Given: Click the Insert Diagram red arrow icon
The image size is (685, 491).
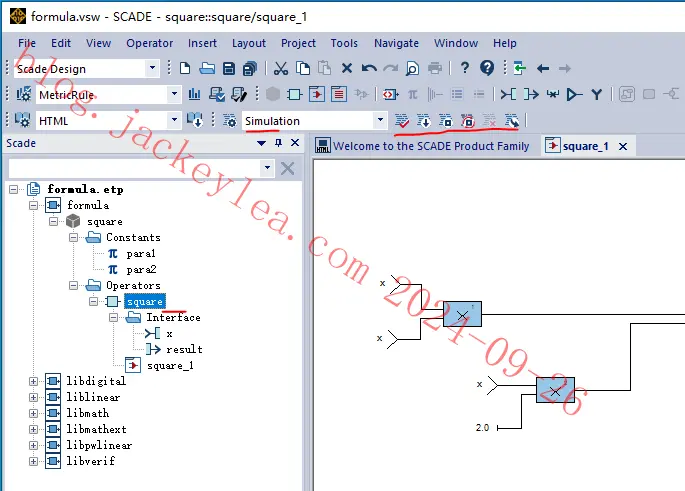Looking at the screenshot, I should tap(317, 94).
